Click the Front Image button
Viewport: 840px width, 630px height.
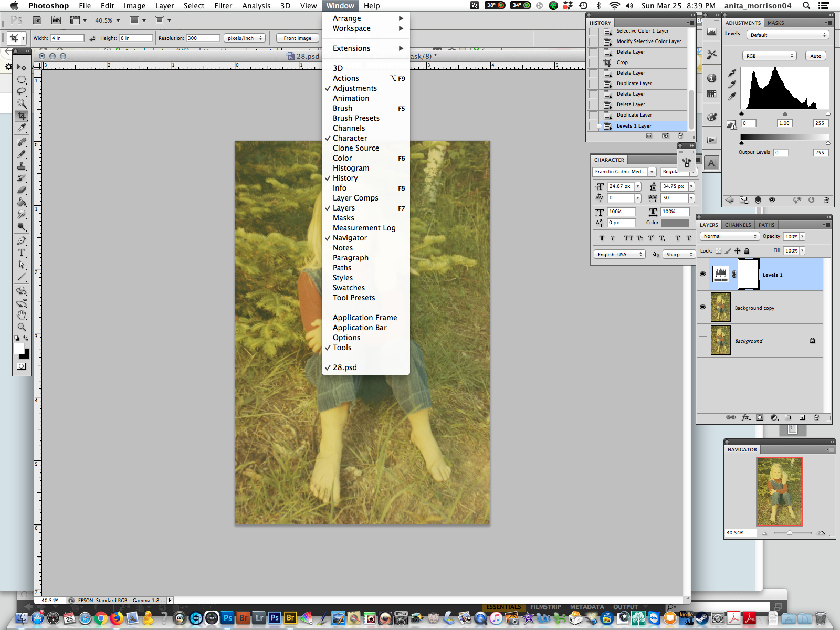click(x=297, y=38)
